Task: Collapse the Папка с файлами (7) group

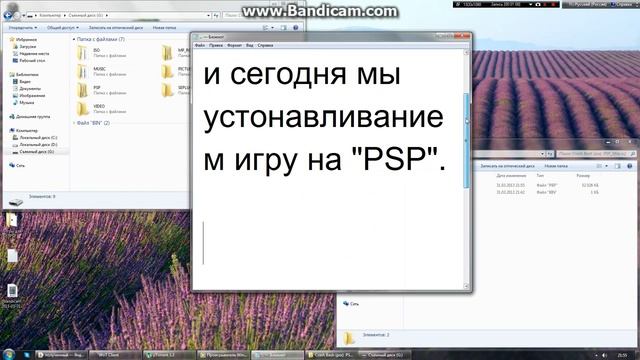Action: pos(74,40)
